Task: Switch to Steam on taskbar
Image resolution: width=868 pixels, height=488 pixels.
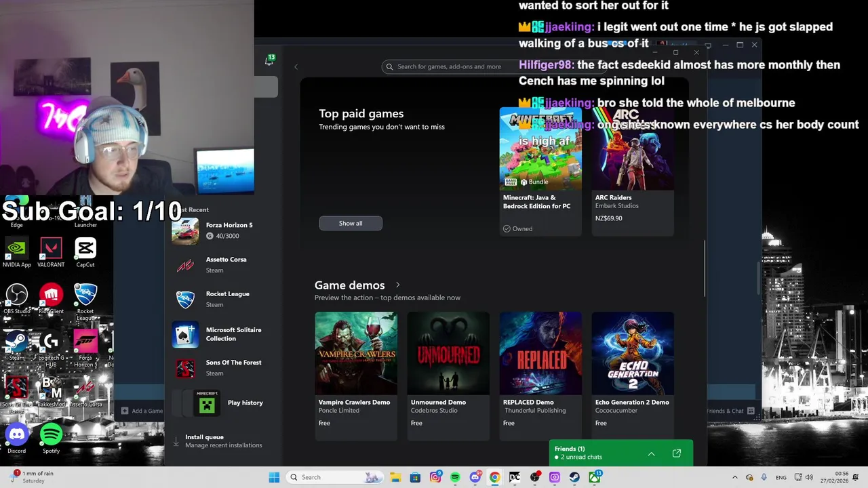Action: [574, 477]
